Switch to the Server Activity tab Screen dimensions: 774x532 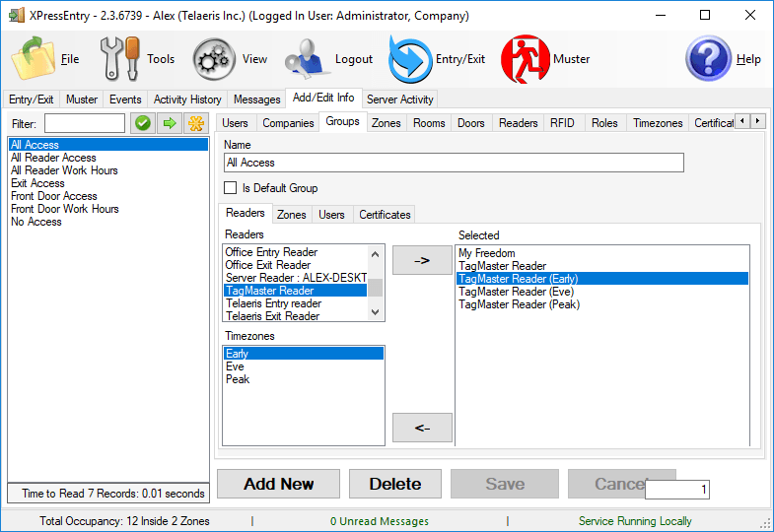(x=400, y=100)
